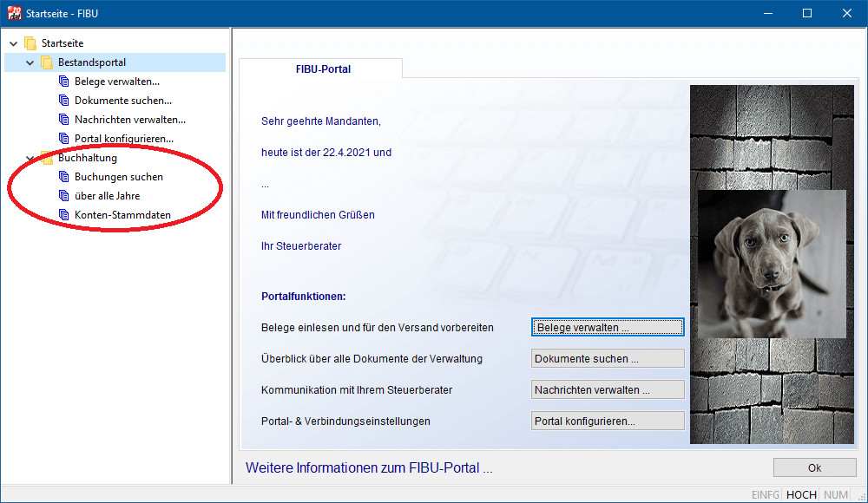The image size is (868, 503).
Task: Click the Startseite folder icon in tree
Action: (x=30, y=43)
